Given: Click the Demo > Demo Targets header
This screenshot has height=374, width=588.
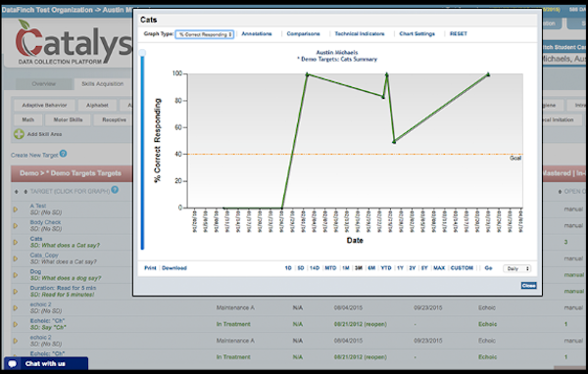Looking at the screenshot, I should pyautogui.click(x=71, y=173).
